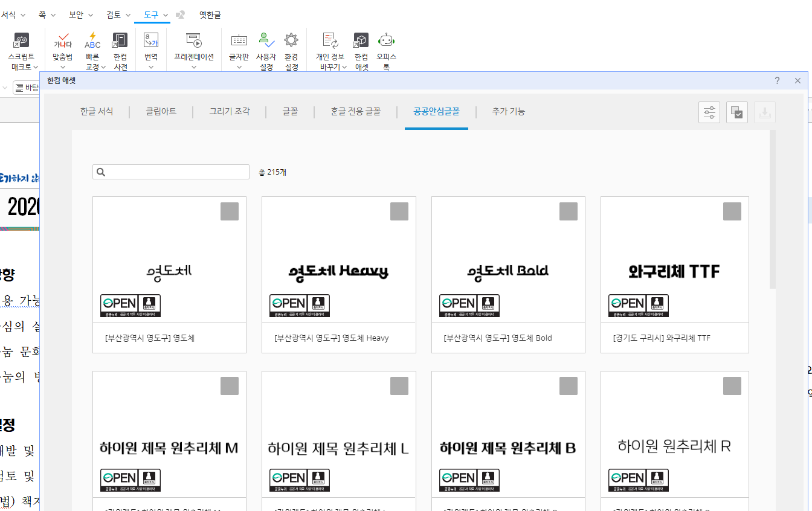Close the 한컴 애셋 dialog

click(x=797, y=80)
